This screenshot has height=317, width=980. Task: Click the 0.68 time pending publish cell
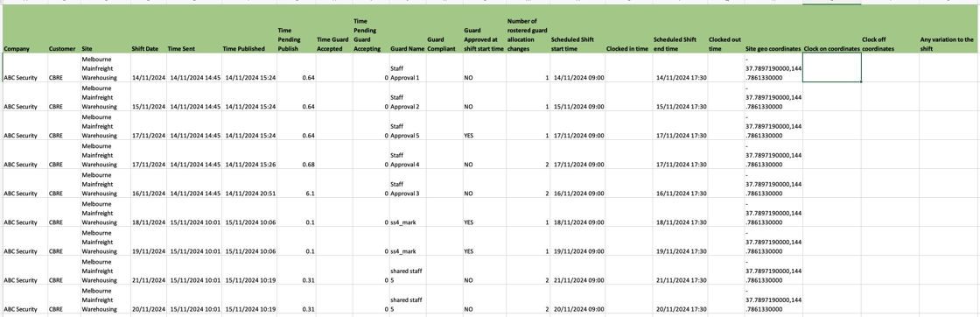pos(297,155)
